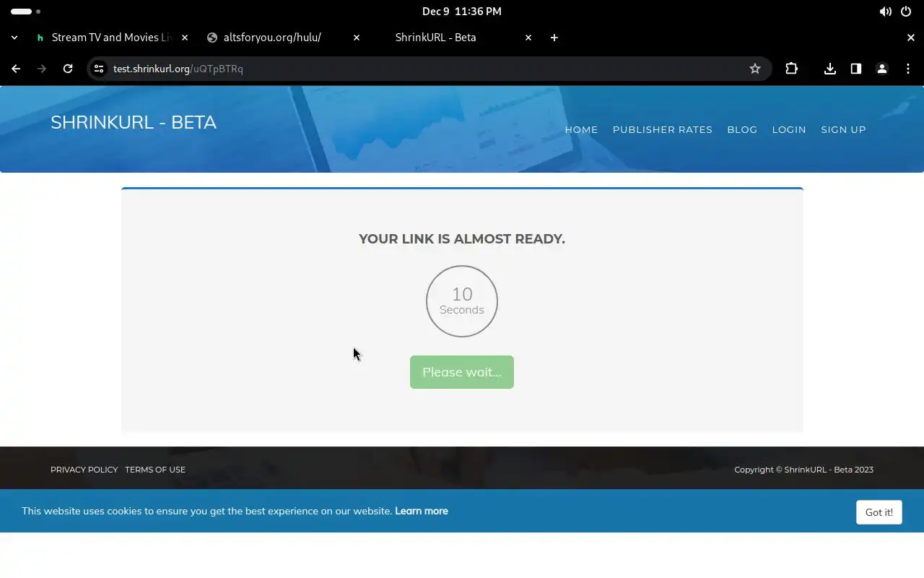This screenshot has width=924, height=578.
Task: Open a new browser tab
Action: (554, 38)
